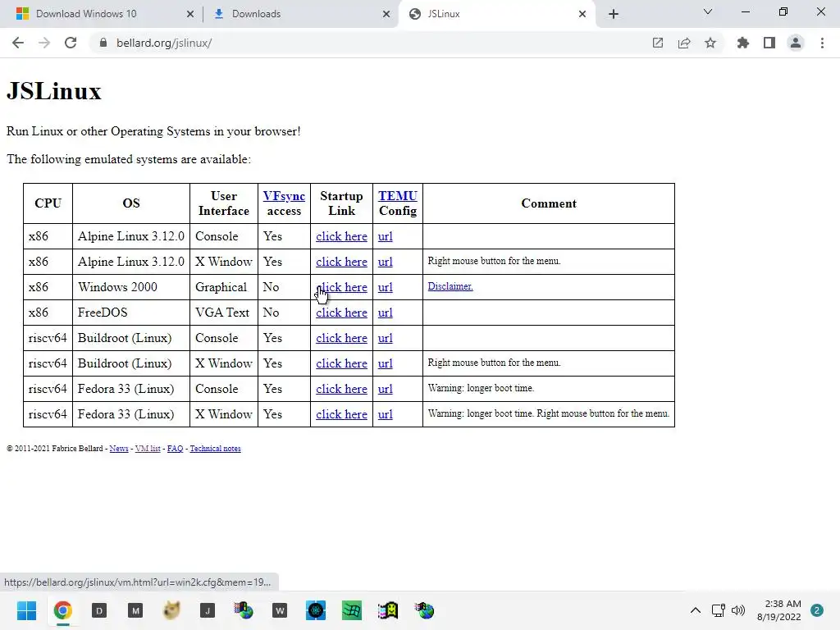Open the VM list footer link
Screen dimensions: 840x630
[x=148, y=449]
